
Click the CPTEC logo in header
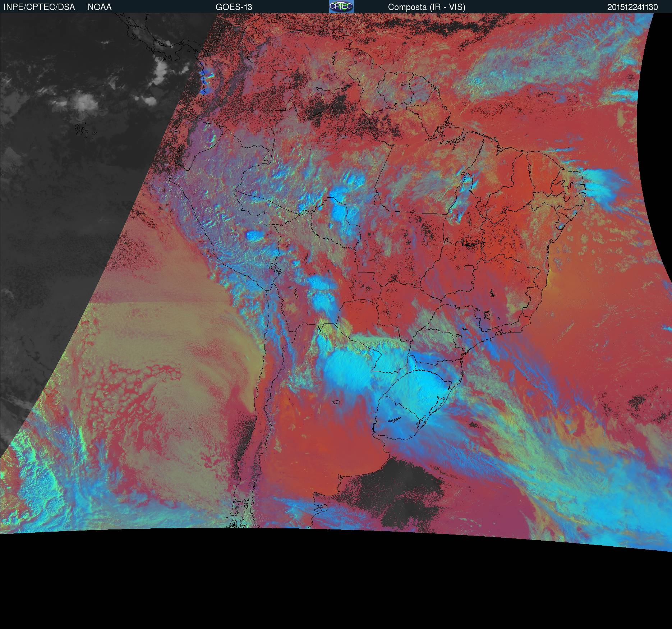341,6
